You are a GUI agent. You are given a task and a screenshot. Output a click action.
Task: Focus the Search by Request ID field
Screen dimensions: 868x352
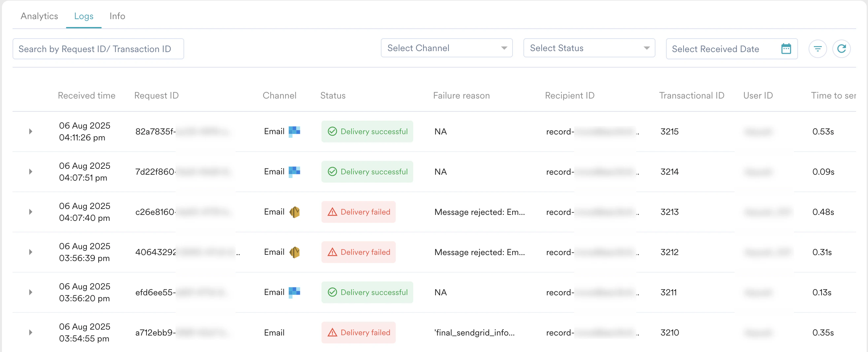(x=98, y=49)
